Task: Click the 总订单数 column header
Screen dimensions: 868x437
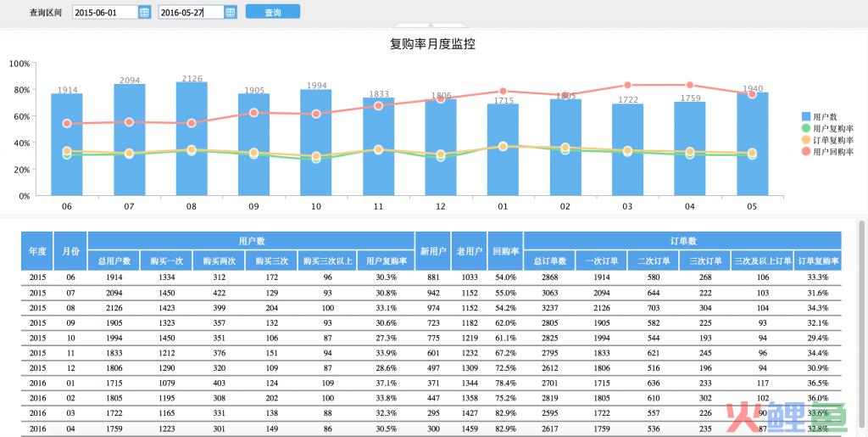Action: [x=549, y=261]
